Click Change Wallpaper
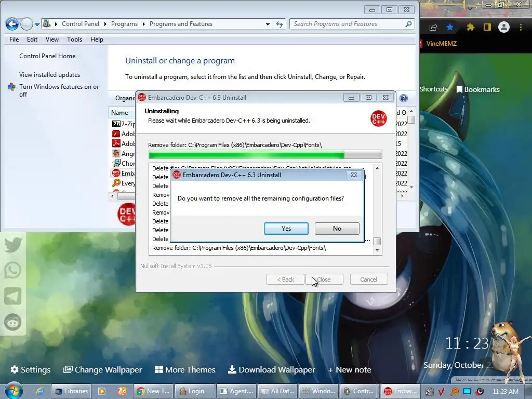This screenshot has height=399, width=532. (x=103, y=369)
